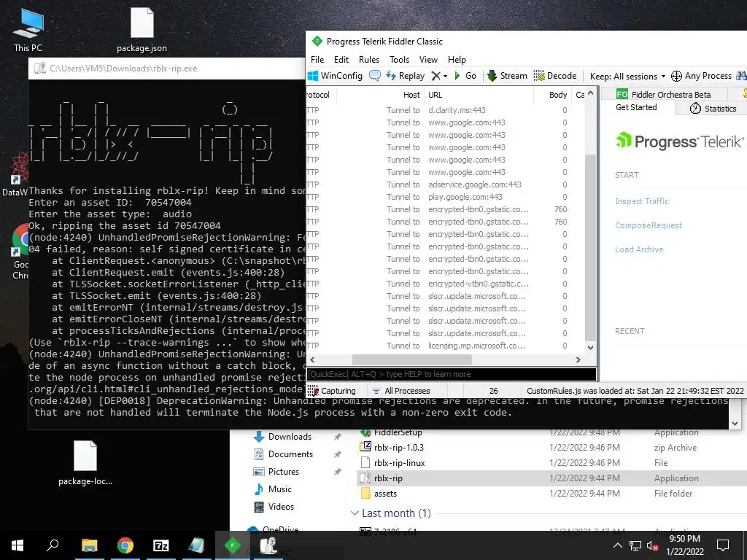Select This PC desktop icon

(x=28, y=30)
